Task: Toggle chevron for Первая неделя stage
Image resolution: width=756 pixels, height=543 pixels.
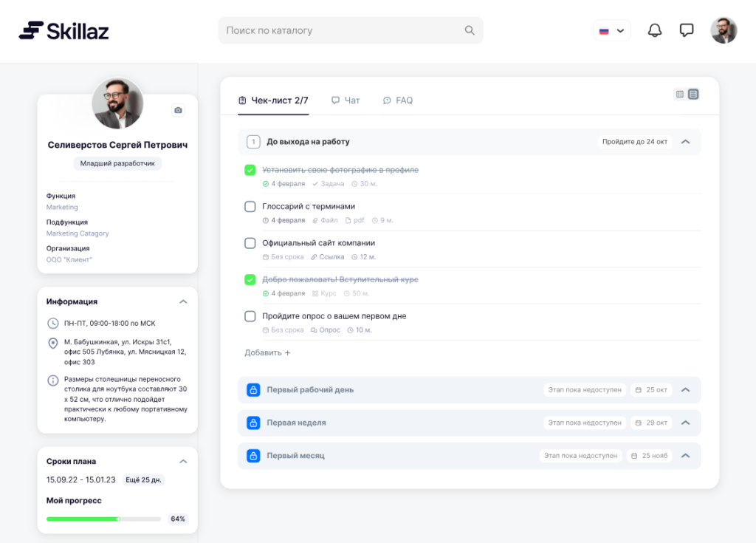Action: tap(685, 423)
